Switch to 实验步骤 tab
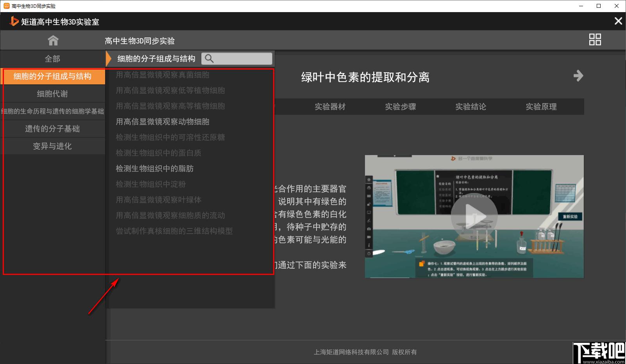Image resolution: width=626 pixels, height=364 pixels. [x=400, y=107]
